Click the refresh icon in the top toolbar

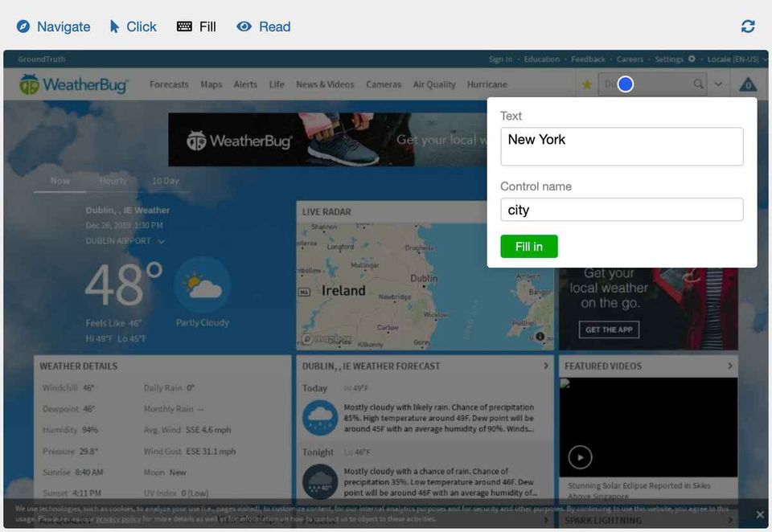tap(748, 27)
